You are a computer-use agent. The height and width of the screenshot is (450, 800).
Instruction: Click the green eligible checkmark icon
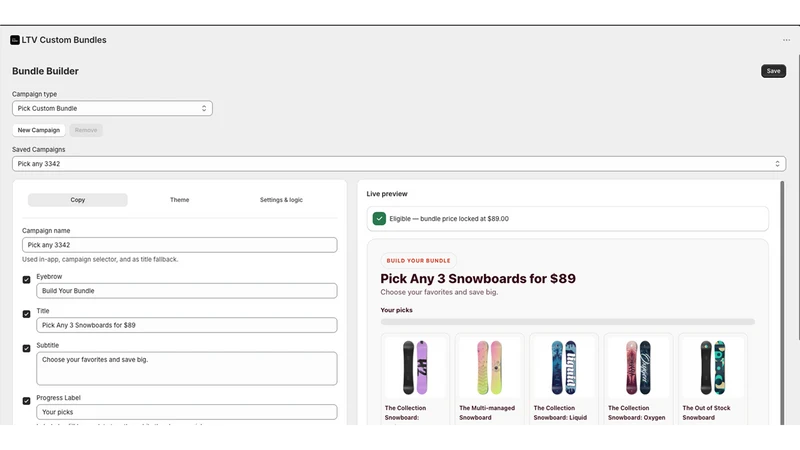pos(379,218)
